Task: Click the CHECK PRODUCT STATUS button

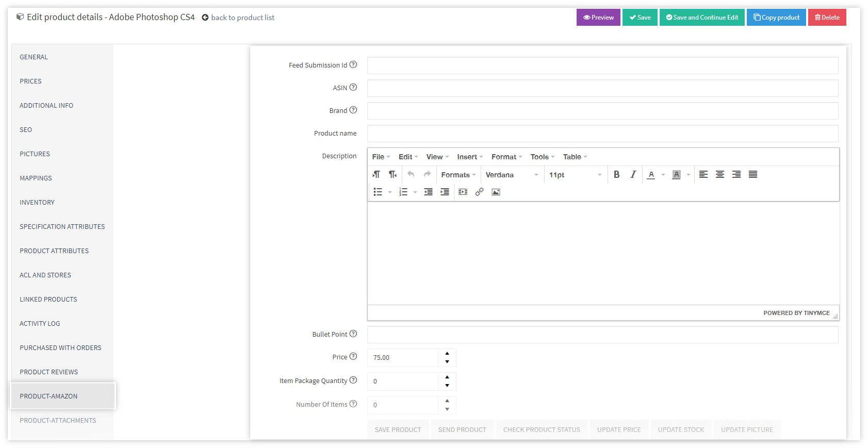Action: click(x=542, y=429)
